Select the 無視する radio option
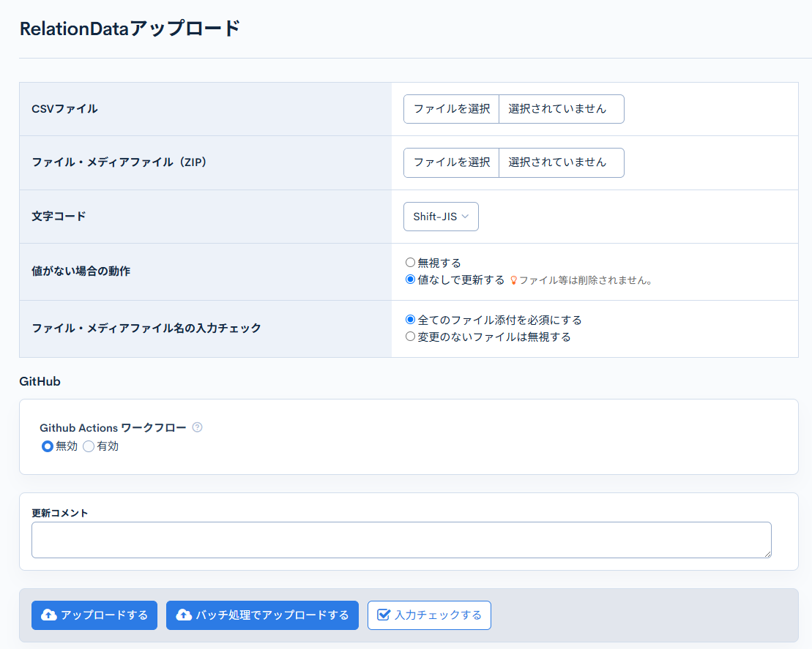812x649 pixels. tap(410, 262)
